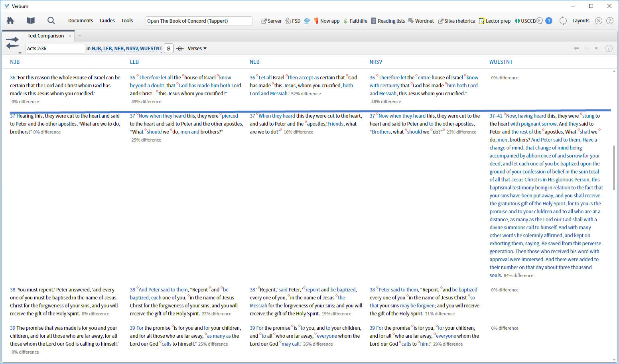
Task: Open the Faithlife shortcut icon
Action: [355, 20]
